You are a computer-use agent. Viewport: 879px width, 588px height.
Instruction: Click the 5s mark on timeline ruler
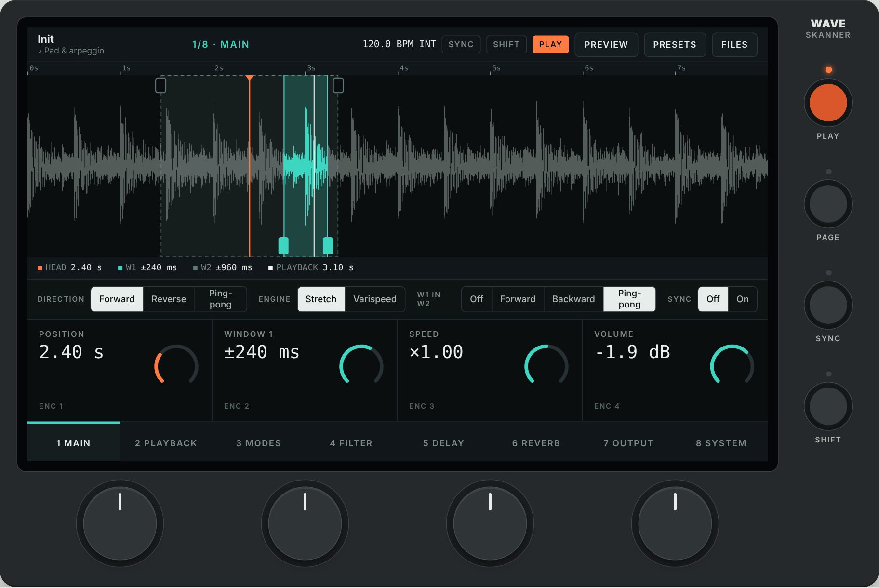tap(496, 68)
